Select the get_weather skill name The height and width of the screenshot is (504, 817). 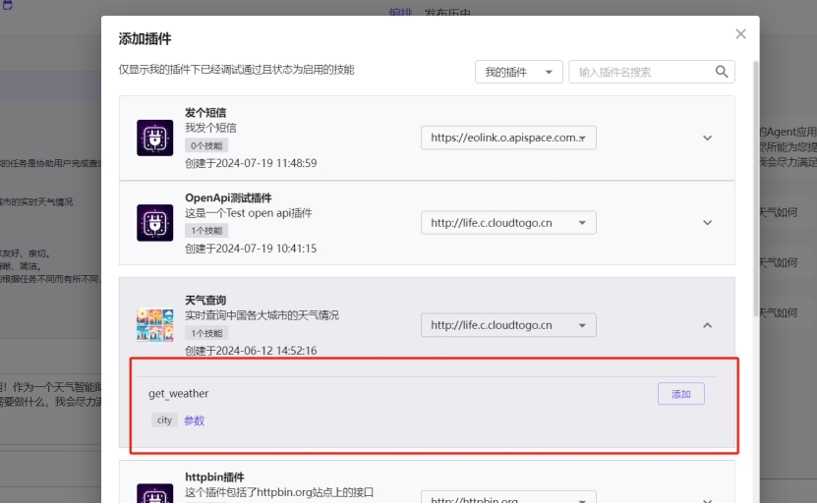178,394
